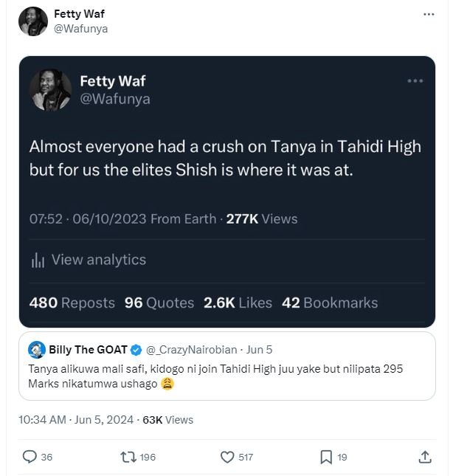
Task: Click the Fetty Waf display name at top
Action: (x=78, y=14)
